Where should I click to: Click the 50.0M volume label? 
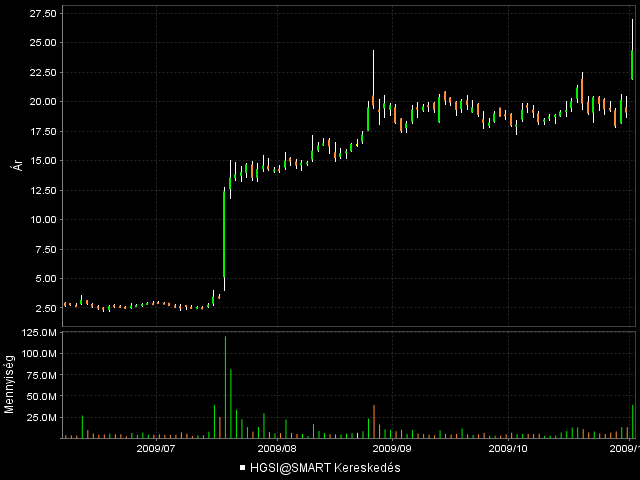(41, 396)
